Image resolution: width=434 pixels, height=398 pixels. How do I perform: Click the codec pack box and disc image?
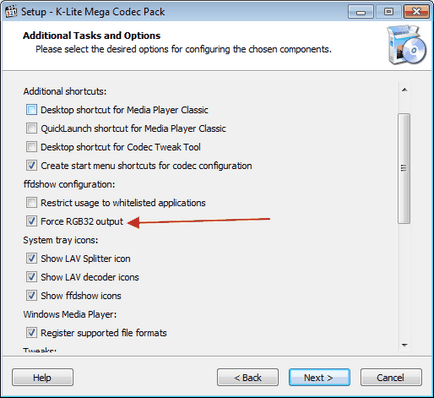point(407,45)
